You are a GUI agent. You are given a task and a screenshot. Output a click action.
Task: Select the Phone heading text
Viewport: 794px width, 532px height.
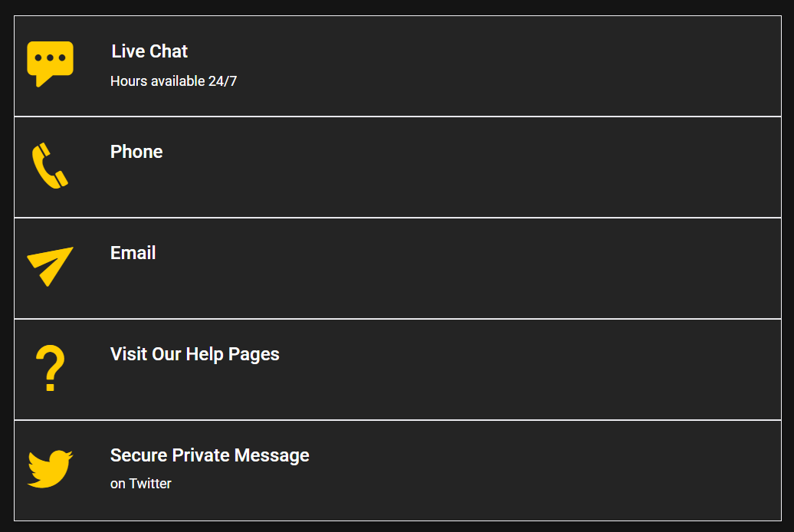pyautogui.click(x=136, y=152)
